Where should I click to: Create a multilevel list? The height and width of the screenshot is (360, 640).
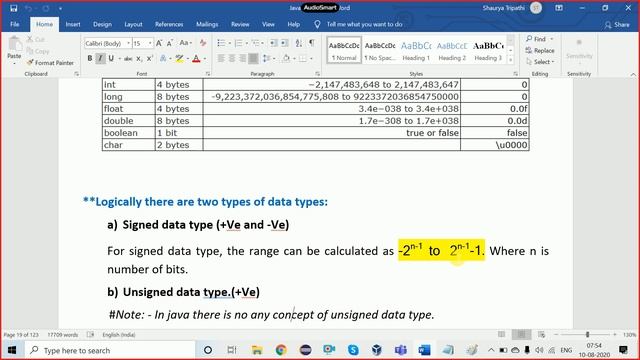tap(256, 43)
